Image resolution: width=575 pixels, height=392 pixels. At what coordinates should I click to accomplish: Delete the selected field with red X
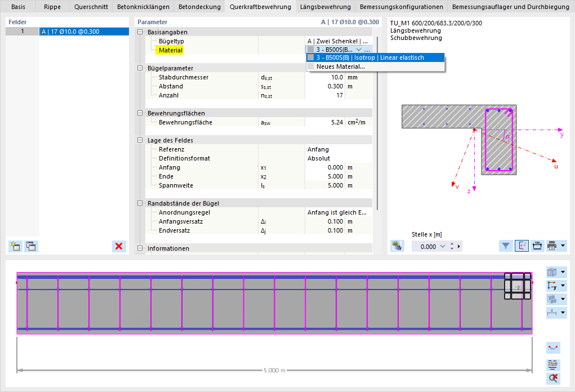tap(119, 246)
